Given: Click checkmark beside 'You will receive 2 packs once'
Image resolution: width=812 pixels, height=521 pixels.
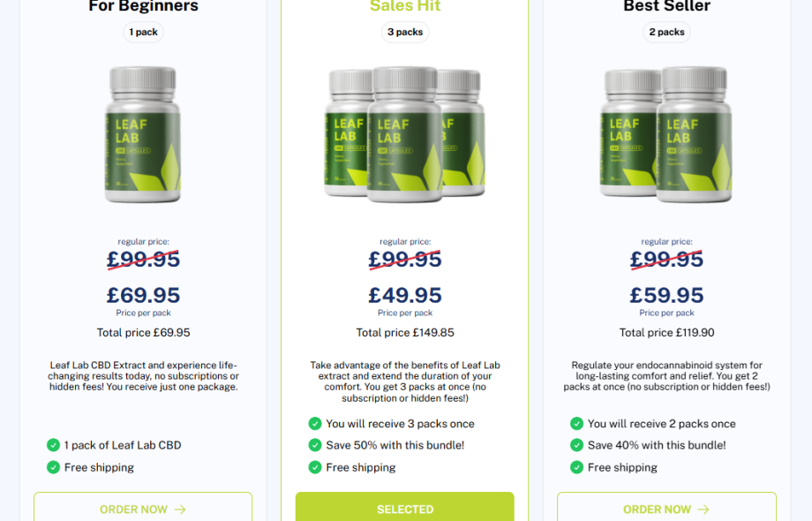Looking at the screenshot, I should [x=576, y=424].
